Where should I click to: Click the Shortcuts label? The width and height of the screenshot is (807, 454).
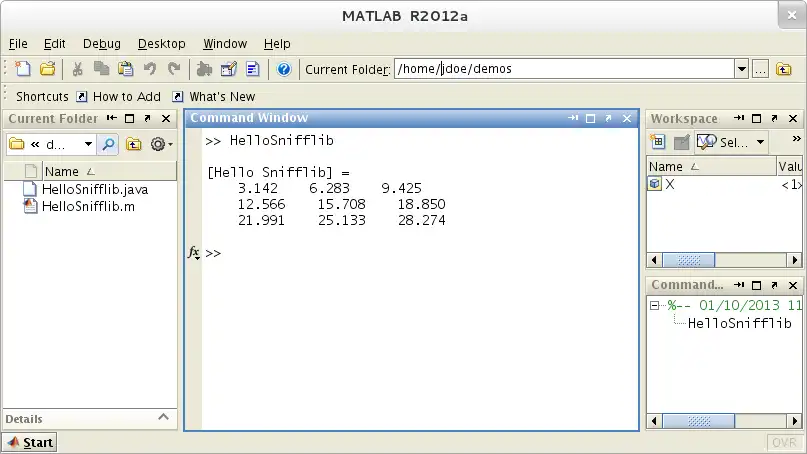click(42, 97)
